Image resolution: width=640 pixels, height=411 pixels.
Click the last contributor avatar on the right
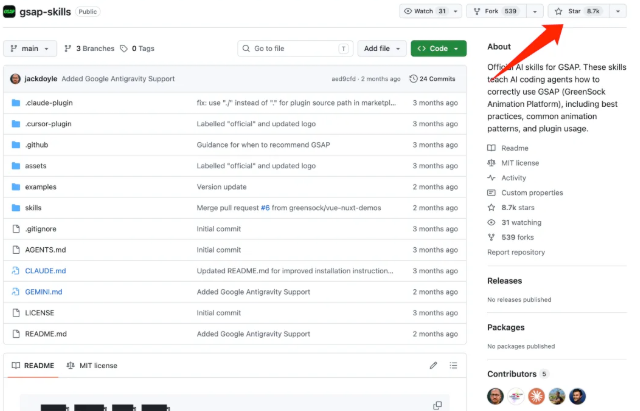577,396
